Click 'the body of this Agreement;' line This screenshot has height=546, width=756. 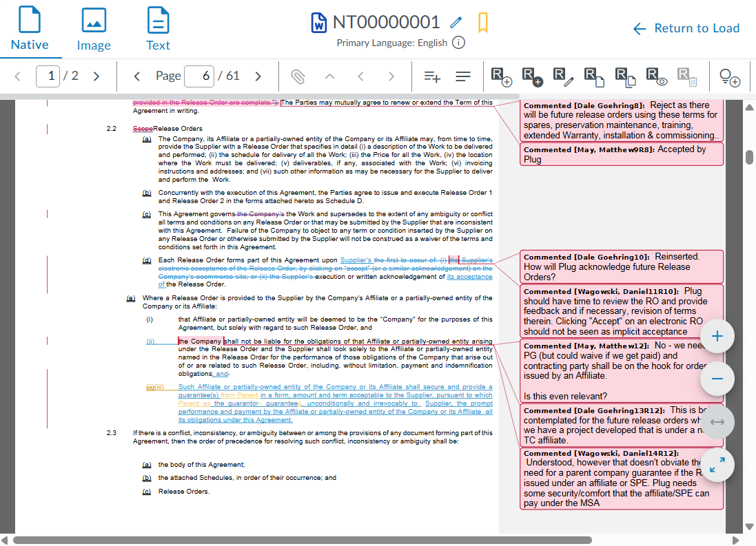pos(201,465)
